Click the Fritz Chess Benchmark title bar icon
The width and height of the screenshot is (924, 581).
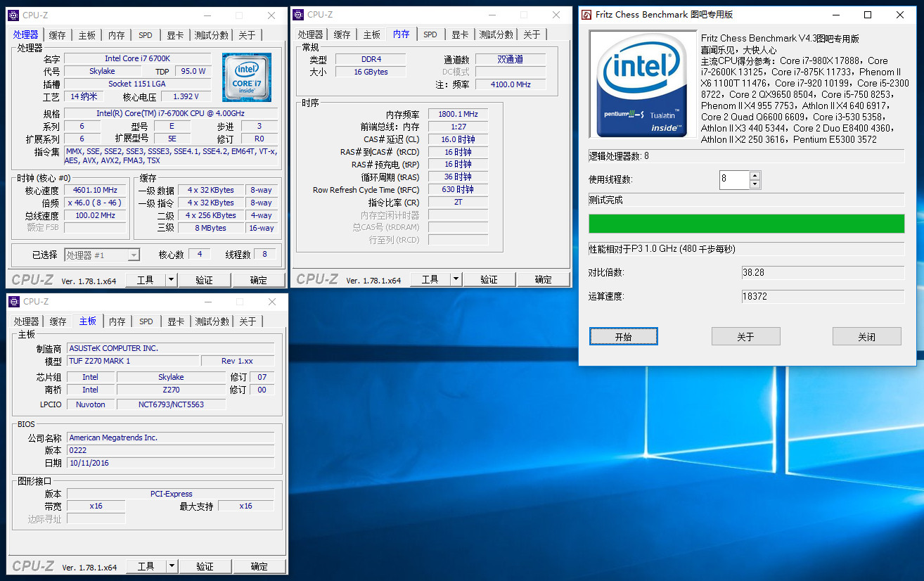[x=586, y=15]
